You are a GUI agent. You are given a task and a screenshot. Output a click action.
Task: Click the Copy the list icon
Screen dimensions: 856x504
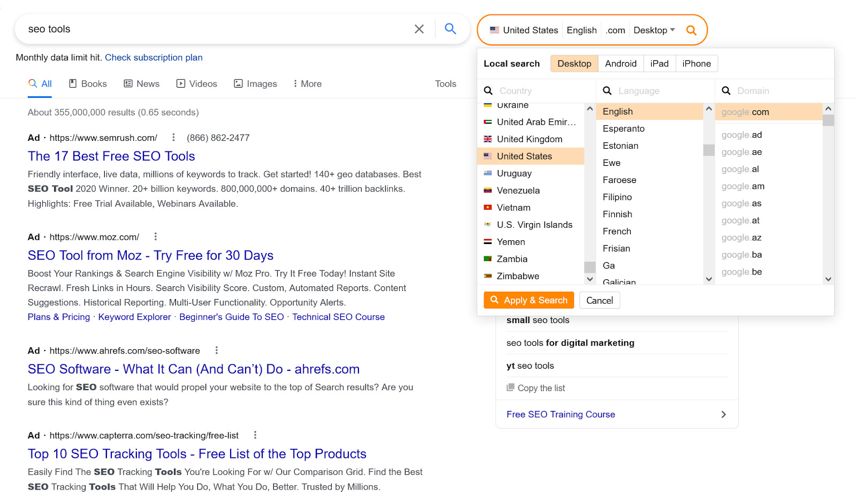coord(509,387)
